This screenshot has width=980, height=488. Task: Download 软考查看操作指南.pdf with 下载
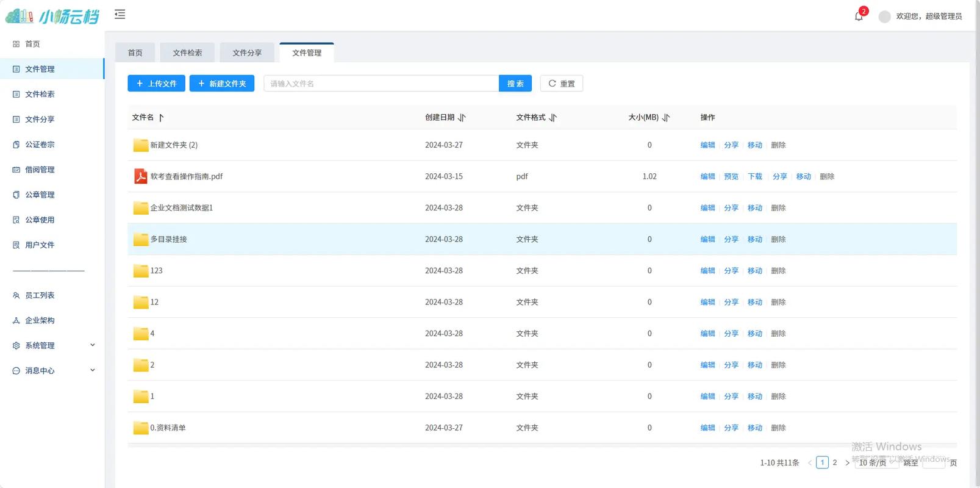pyautogui.click(x=755, y=176)
